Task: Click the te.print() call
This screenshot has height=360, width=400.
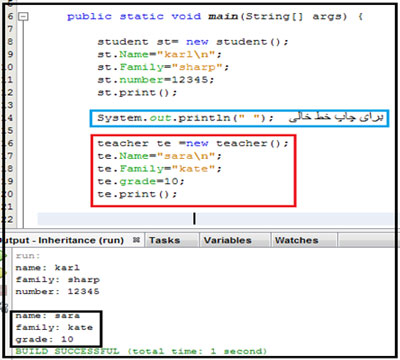Action: tap(137, 194)
